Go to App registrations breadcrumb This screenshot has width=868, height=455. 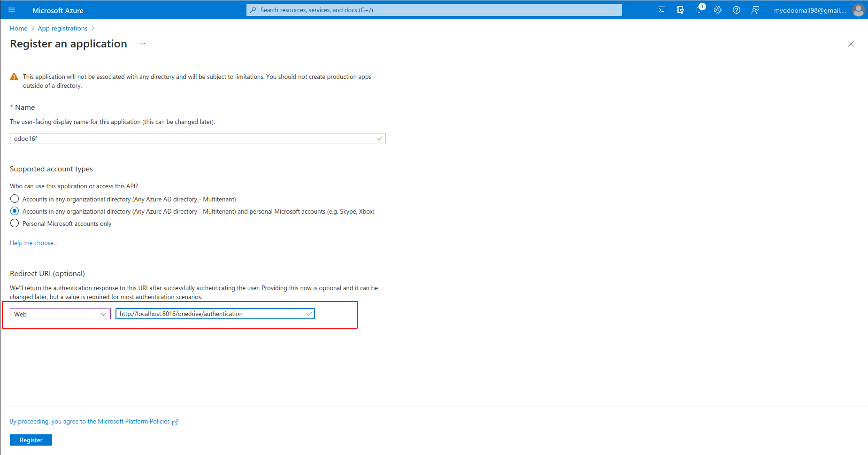point(62,28)
